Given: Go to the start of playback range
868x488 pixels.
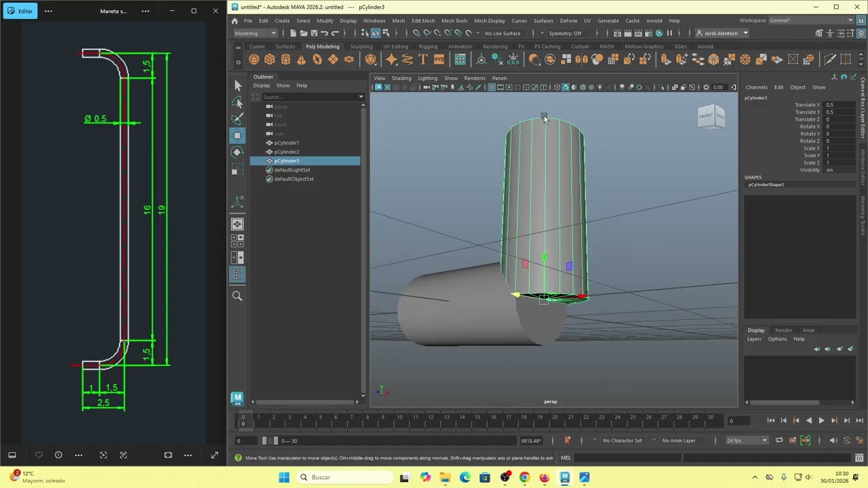Looking at the screenshot, I should point(770,421).
